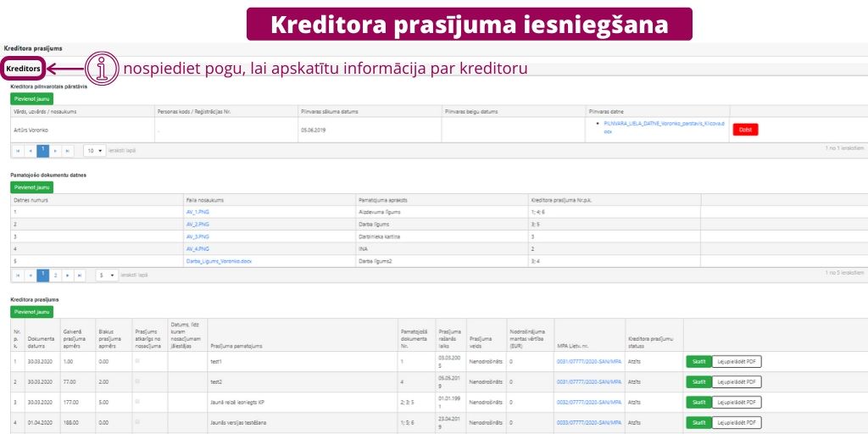Screen dimensions: 868x434
Task: Select page 2 in documents pager
Action: coord(55,275)
